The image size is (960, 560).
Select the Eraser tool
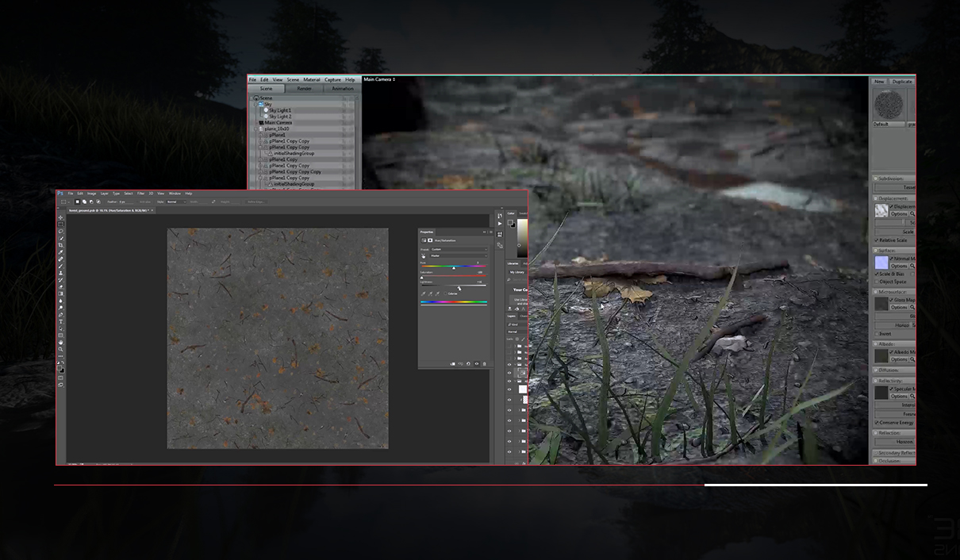pos(60,287)
